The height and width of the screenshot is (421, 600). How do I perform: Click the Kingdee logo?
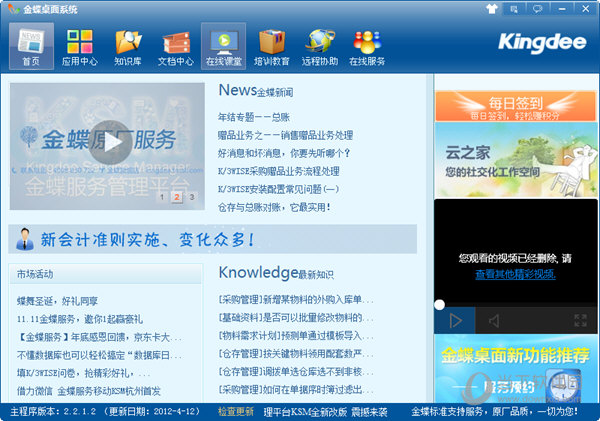click(x=542, y=42)
